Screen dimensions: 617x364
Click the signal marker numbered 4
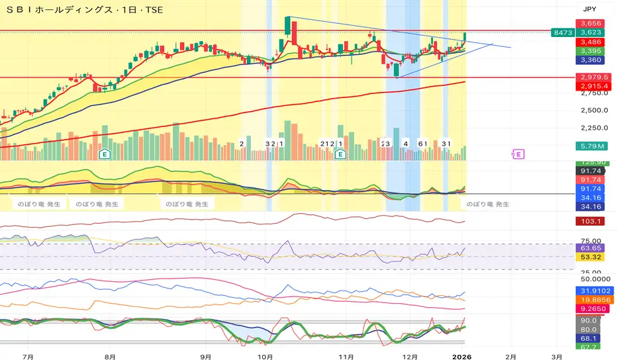[x=406, y=144]
